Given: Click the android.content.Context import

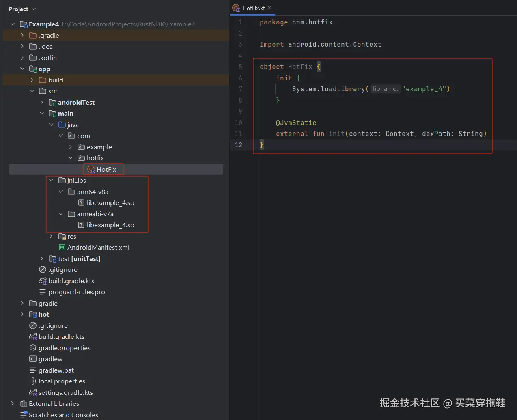Looking at the screenshot, I should tap(335, 44).
